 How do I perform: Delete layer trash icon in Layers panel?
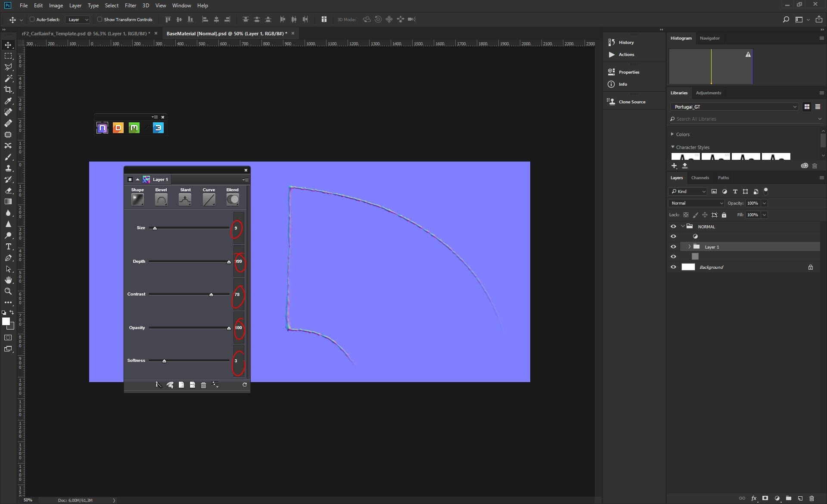point(812,498)
